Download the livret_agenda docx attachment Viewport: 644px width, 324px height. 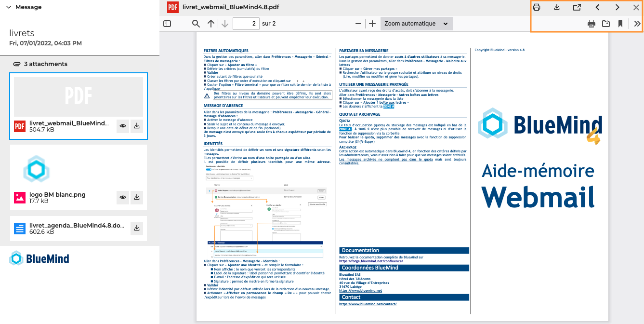[x=137, y=228]
